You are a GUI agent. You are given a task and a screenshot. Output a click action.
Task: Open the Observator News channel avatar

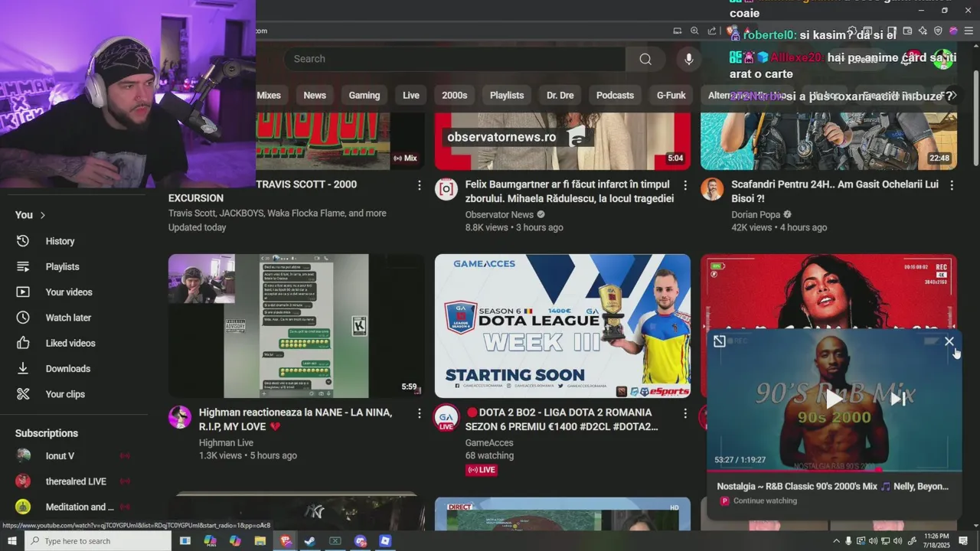pyautogui.click(x=446, y=189)
